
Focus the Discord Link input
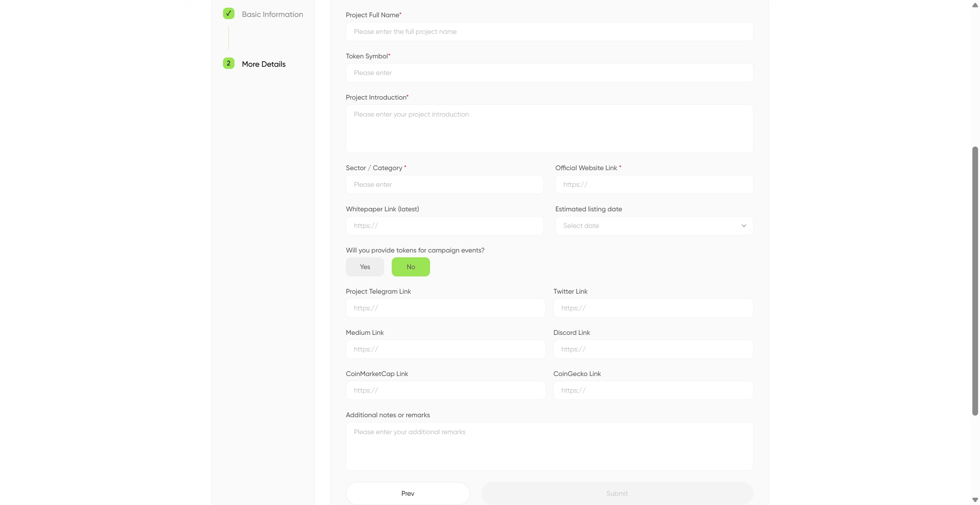pos(653,349)
